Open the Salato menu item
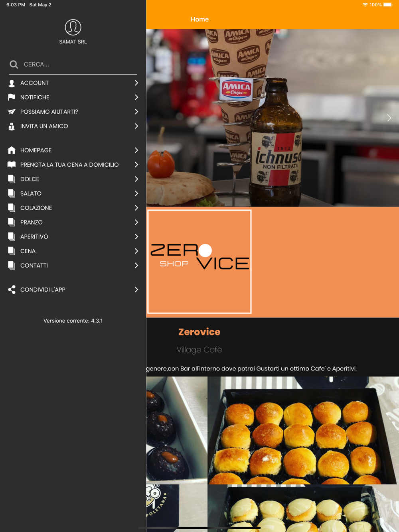This screenshot has height=532, width=399. click(x=73, y=193)
